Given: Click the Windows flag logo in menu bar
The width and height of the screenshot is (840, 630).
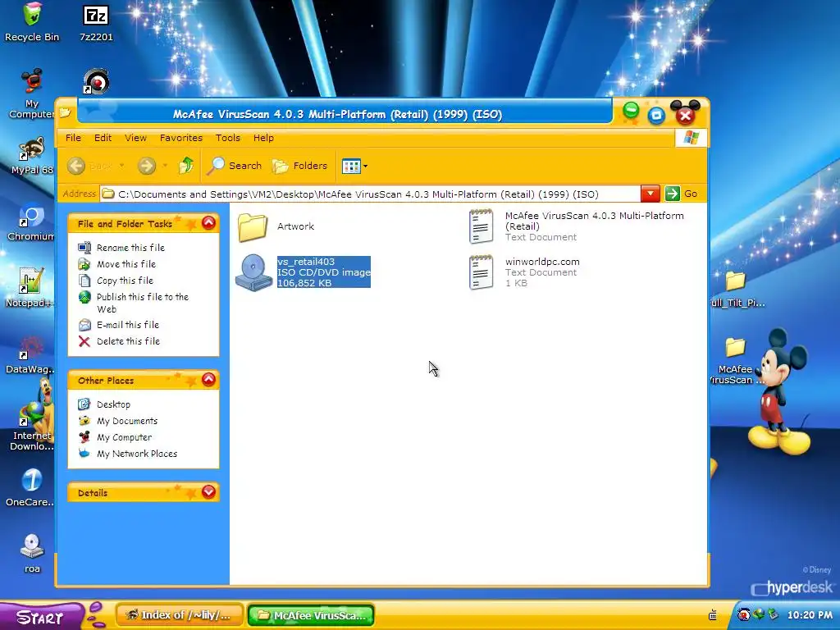Looking at the screenshot, I should [691, 138].
